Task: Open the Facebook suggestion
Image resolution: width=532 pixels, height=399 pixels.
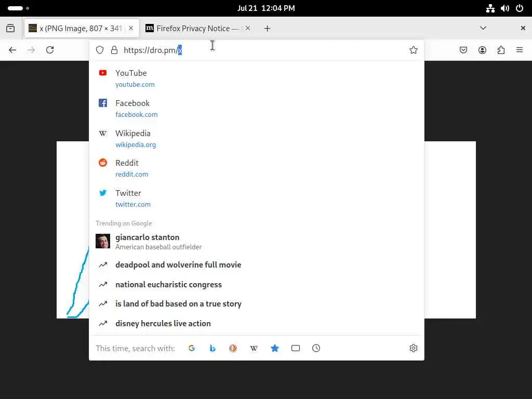Action: point(257,109)
